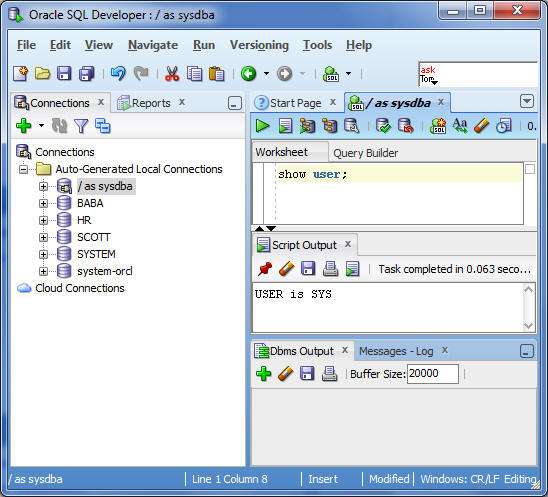Click Unshared SQL Worksheet icon

(438, 126)
